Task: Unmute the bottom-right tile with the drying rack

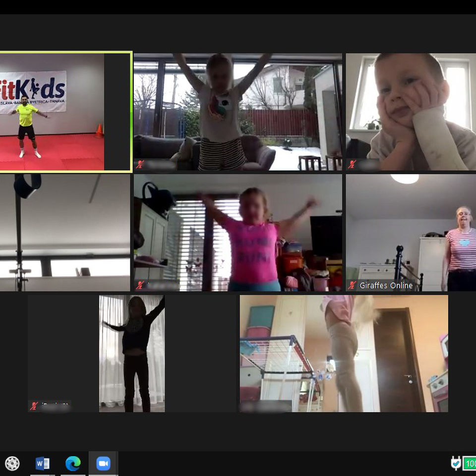Action: 245,406
